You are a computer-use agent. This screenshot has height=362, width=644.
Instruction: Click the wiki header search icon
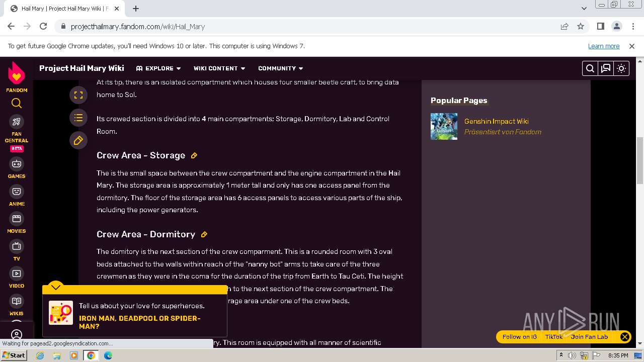tap(590, 68)
